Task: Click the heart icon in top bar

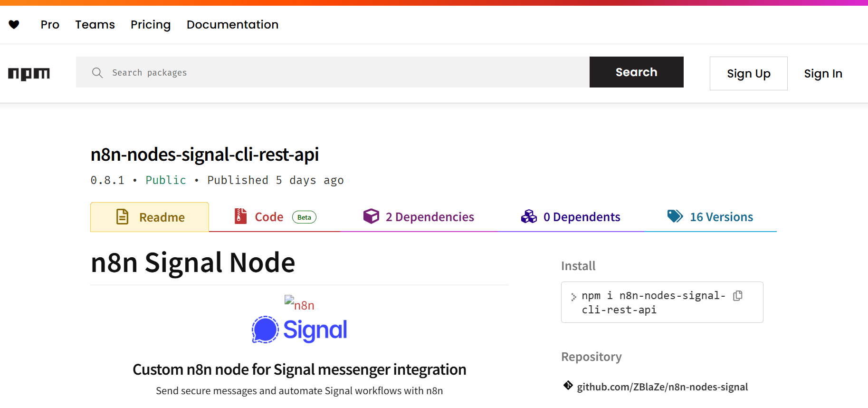Action: (x=14, y=24)
